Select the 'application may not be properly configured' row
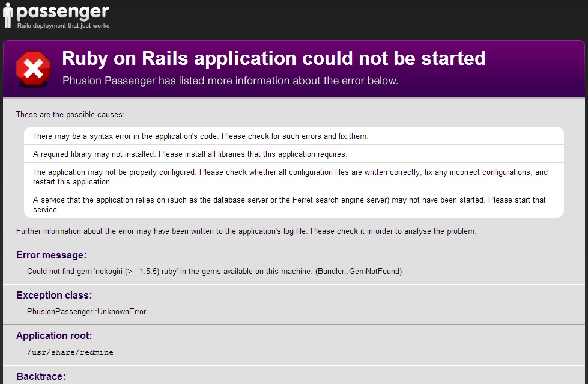 click(x=294, y=177)
